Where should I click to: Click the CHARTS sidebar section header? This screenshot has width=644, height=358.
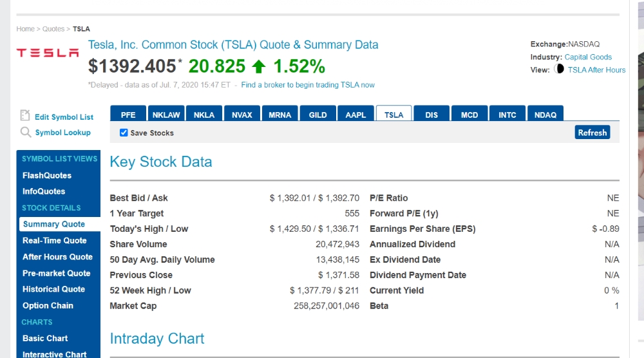[x=37, y=322]
